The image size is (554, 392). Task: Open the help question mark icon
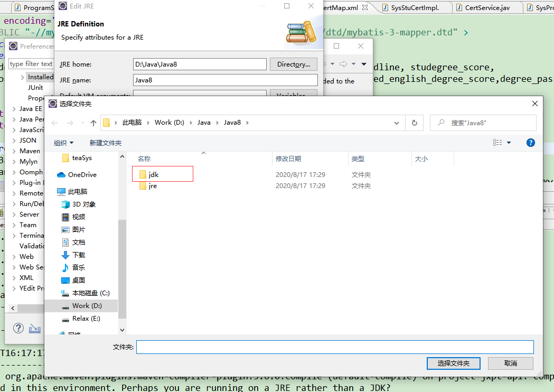530,142
